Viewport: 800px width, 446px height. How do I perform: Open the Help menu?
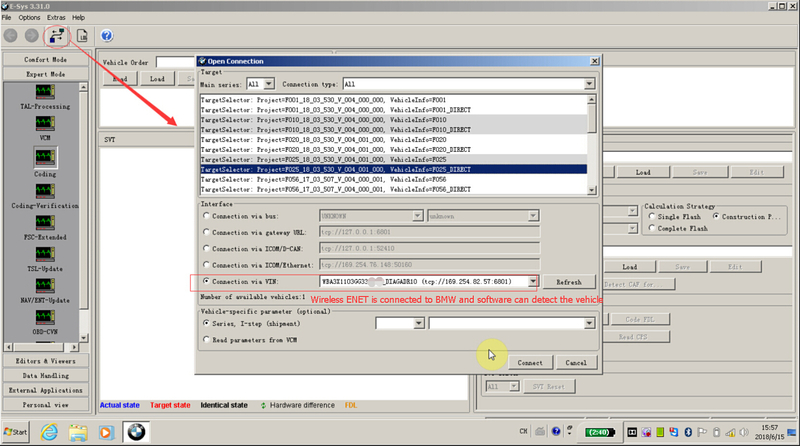(x=79, y=17)
